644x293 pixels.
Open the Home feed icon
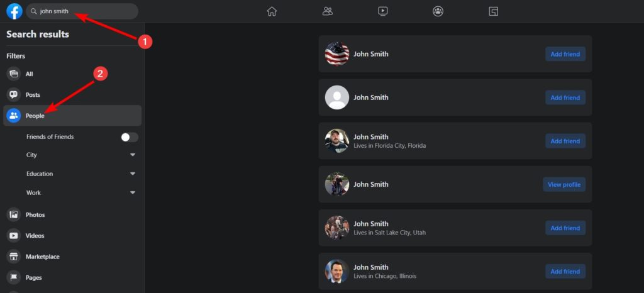coord(272,11)
